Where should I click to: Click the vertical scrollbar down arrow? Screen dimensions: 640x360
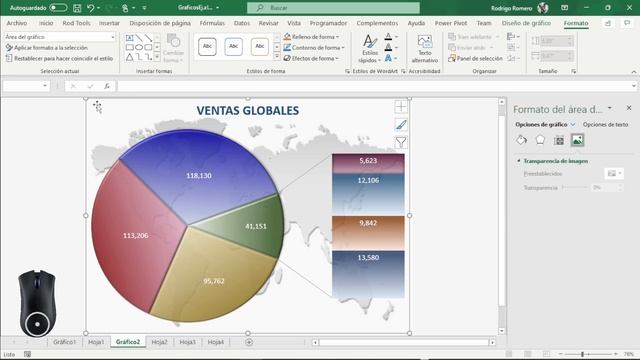tap(502, 331)
